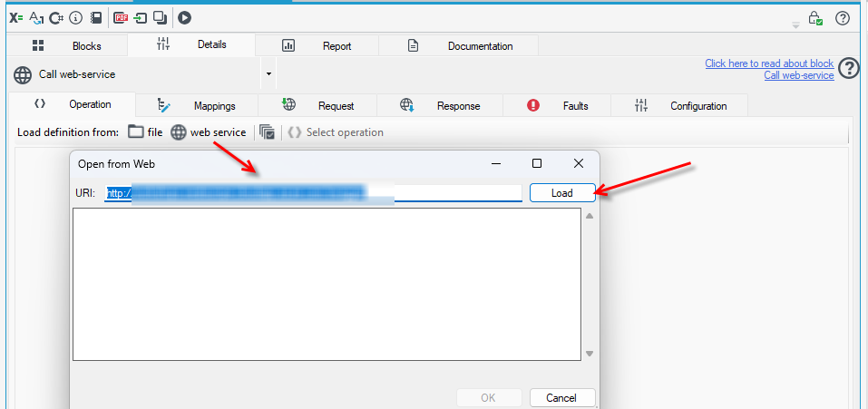The image size is (868, 409).
Task: Load definition from file
Action: point(146,132)
